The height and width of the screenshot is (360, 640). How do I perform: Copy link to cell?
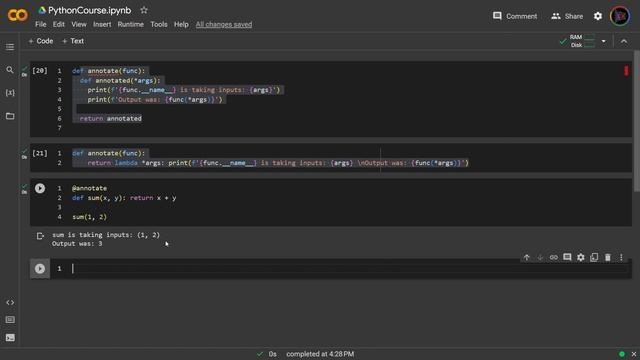tap(553, 258)
